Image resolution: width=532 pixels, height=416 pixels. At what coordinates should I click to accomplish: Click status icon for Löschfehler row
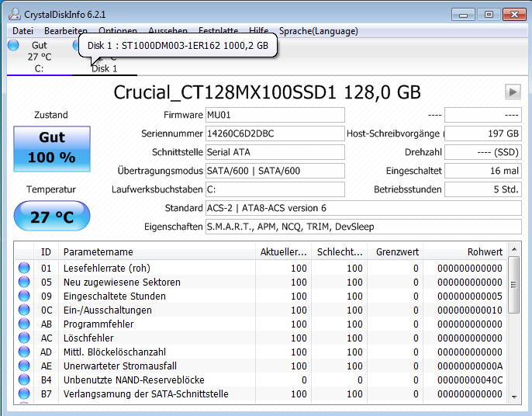click(x=24, y=338)
